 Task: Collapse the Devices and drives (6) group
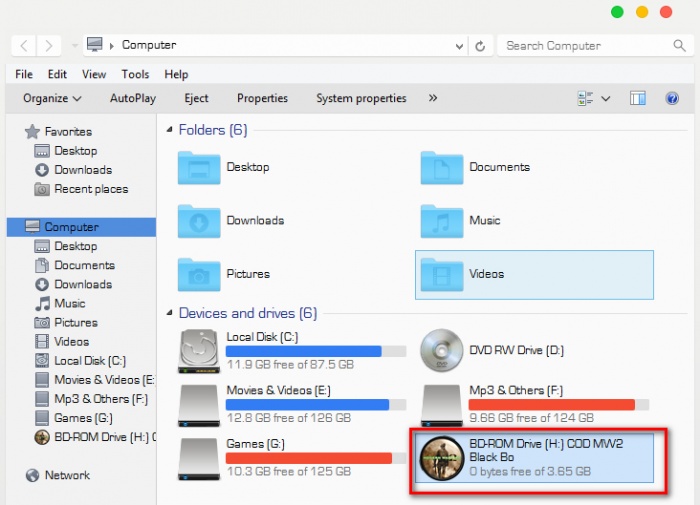169,313
